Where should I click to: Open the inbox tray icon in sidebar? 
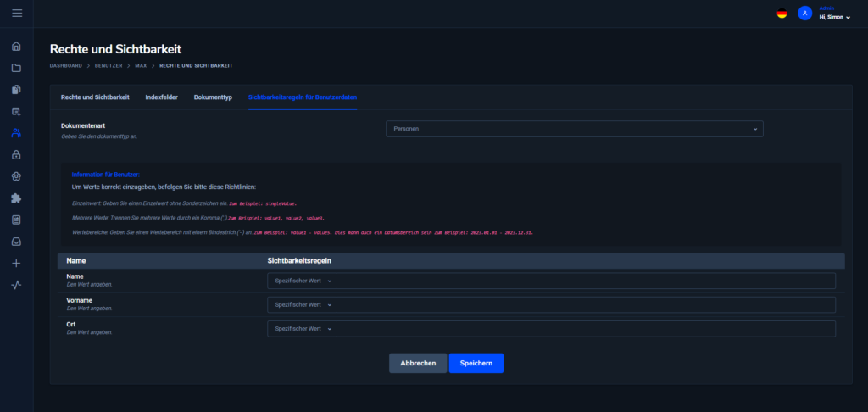[17, 242]
